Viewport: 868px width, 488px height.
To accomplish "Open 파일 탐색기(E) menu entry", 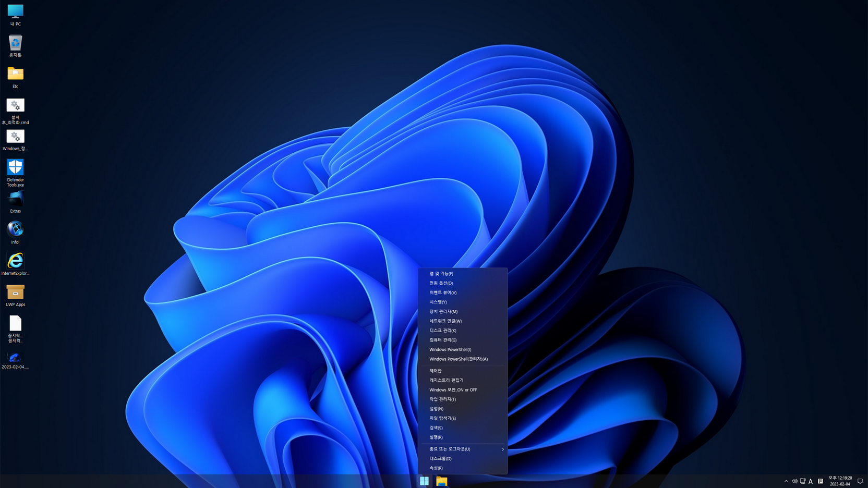I will pos(463,418).
